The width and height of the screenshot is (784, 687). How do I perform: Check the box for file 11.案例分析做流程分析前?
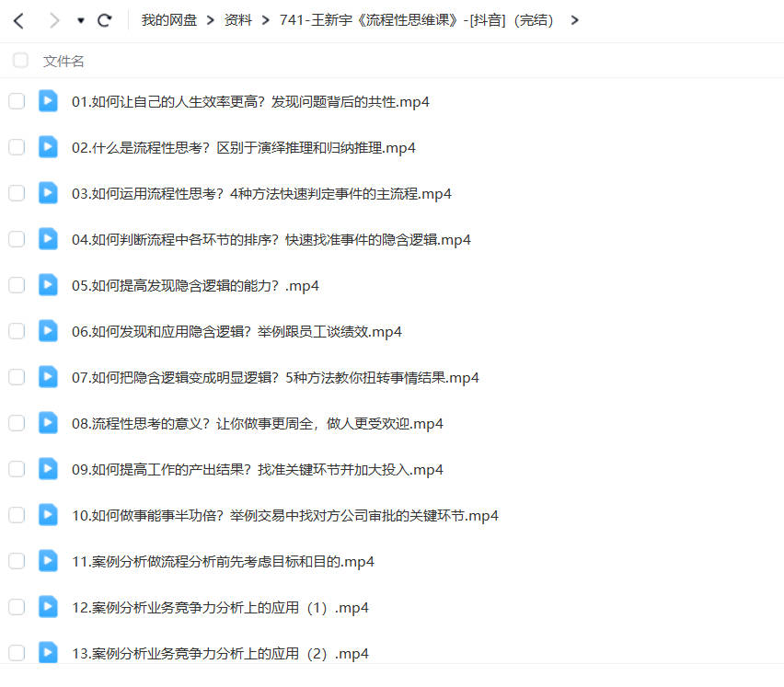click(x=17, y=561)
